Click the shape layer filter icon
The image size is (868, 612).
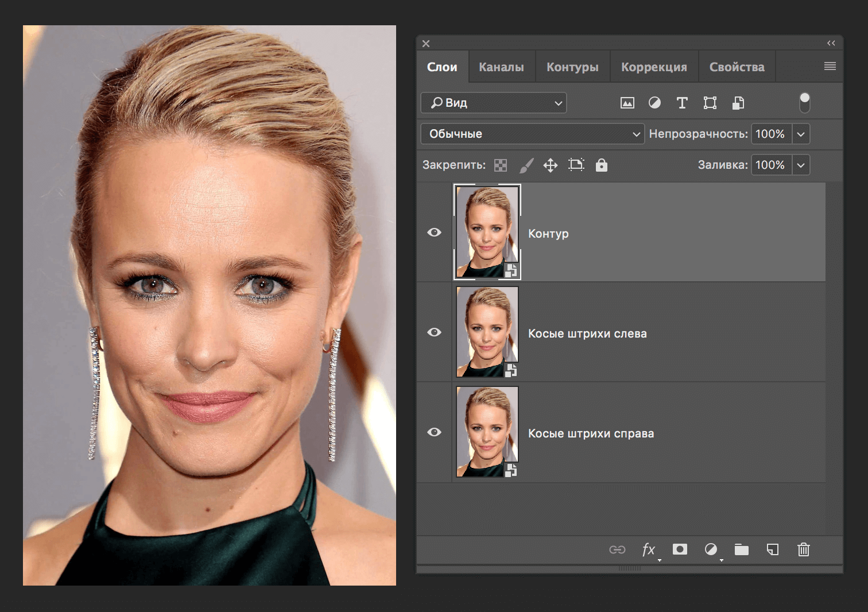point(710,103)
